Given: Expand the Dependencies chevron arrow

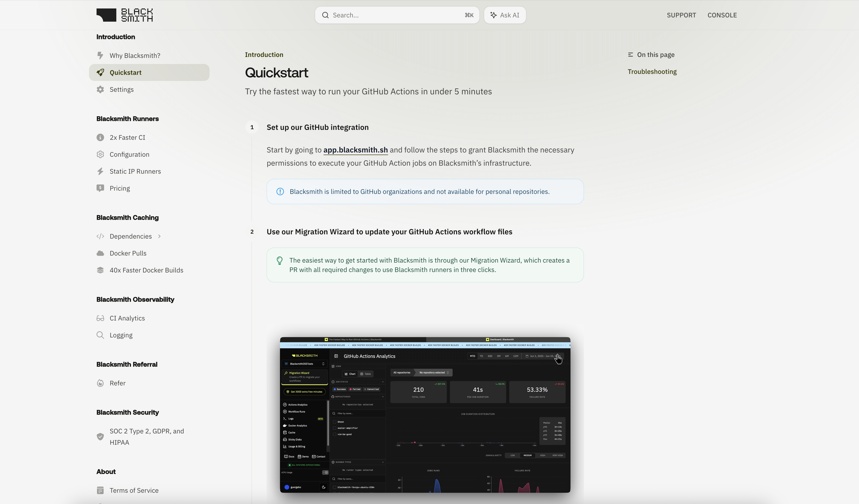Looking at the screenshot, I should [159, 236].
